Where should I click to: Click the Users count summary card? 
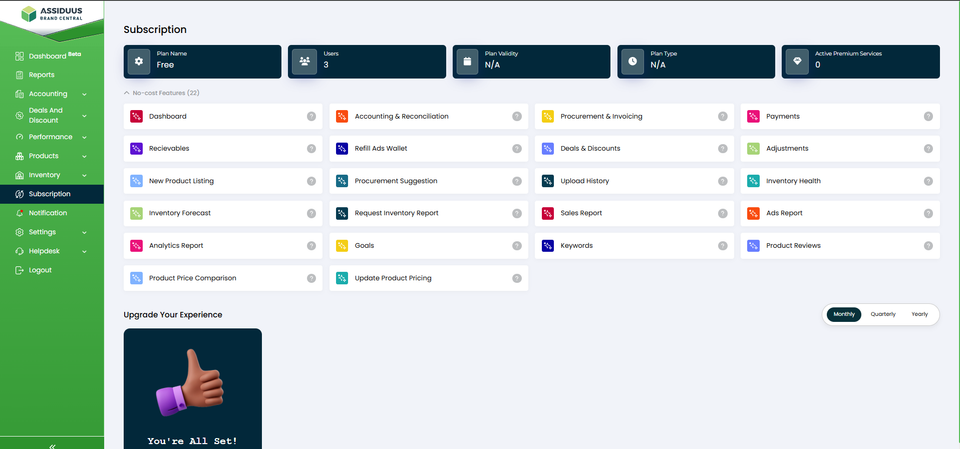(367, 61)
